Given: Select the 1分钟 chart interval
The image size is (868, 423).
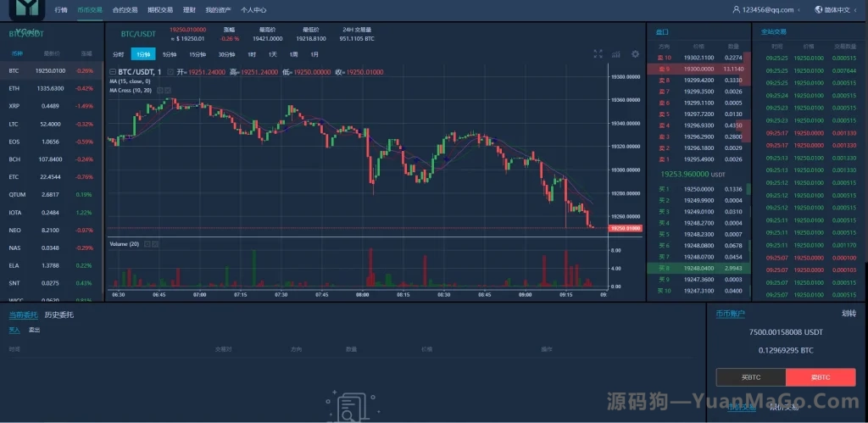Looking at the screenshot, I should click(142, 54).
